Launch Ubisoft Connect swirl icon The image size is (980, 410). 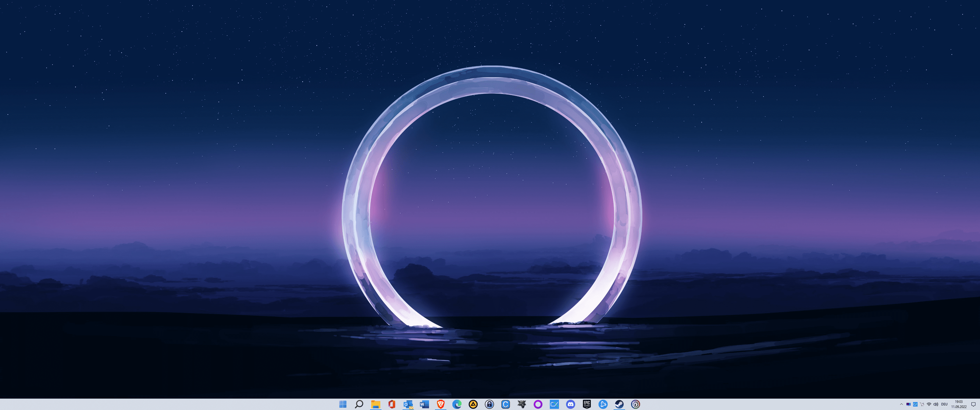pos(635,404)
